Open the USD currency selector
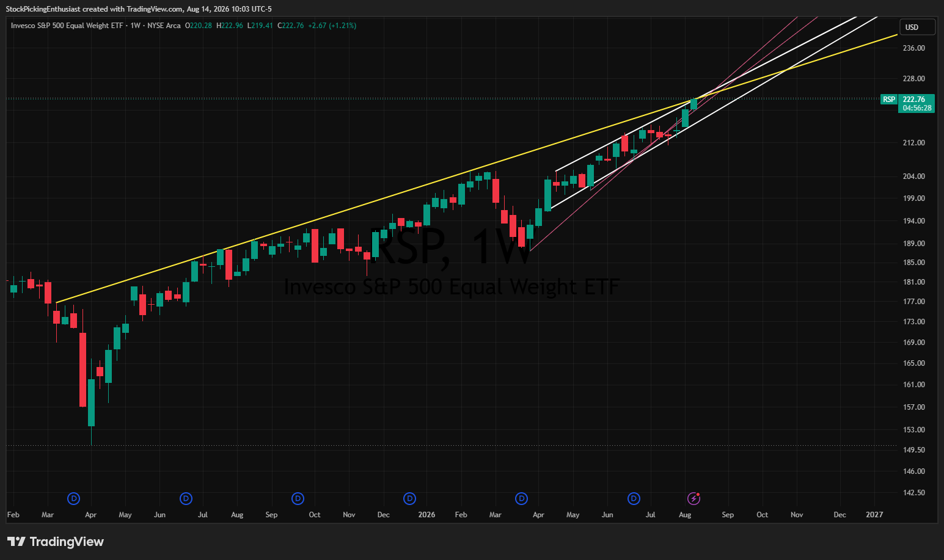Image resolution: width=944 pixels, height=560 pixels. point(917,27)
